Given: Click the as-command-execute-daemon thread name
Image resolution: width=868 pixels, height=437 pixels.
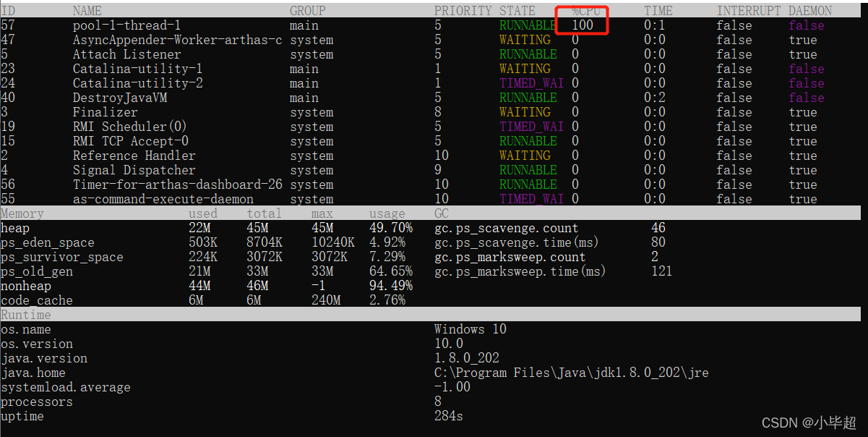Looking at the screenshot, I should tap(163, 199).
